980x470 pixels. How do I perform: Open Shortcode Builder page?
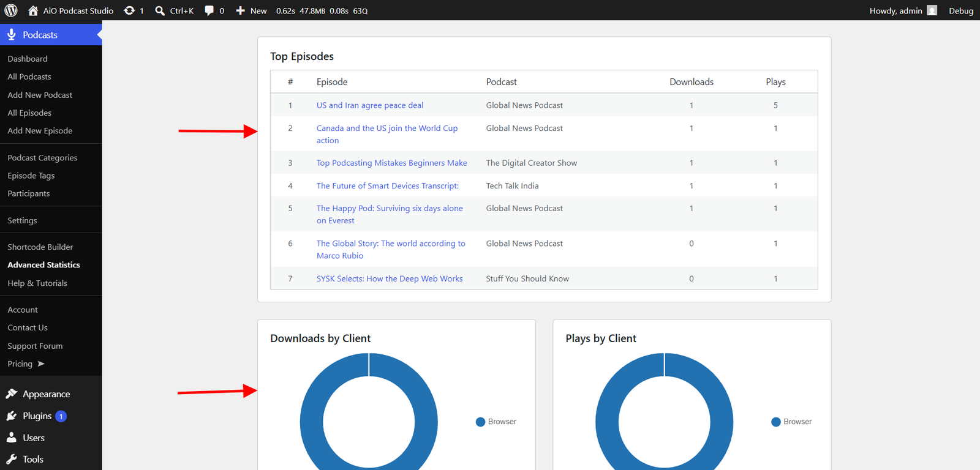click(x=40, y=247)
